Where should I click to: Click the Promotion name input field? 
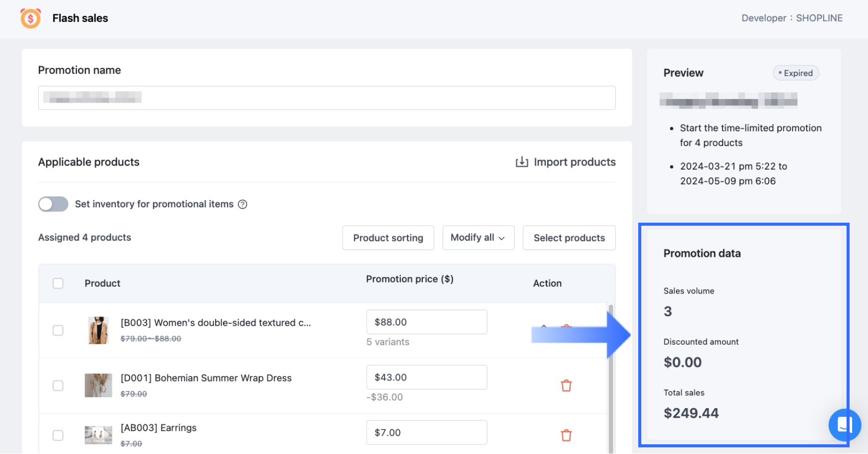(327, 98)
